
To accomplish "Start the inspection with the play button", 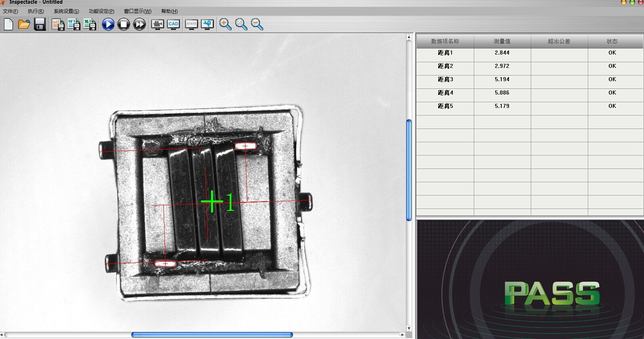I will point(108,24).
